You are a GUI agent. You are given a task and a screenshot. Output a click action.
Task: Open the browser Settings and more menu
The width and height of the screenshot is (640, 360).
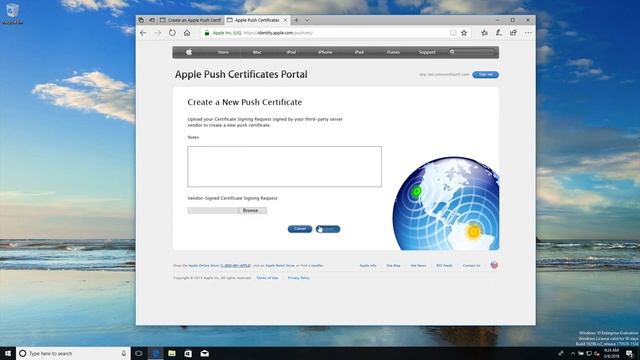(x=528, y=33)
